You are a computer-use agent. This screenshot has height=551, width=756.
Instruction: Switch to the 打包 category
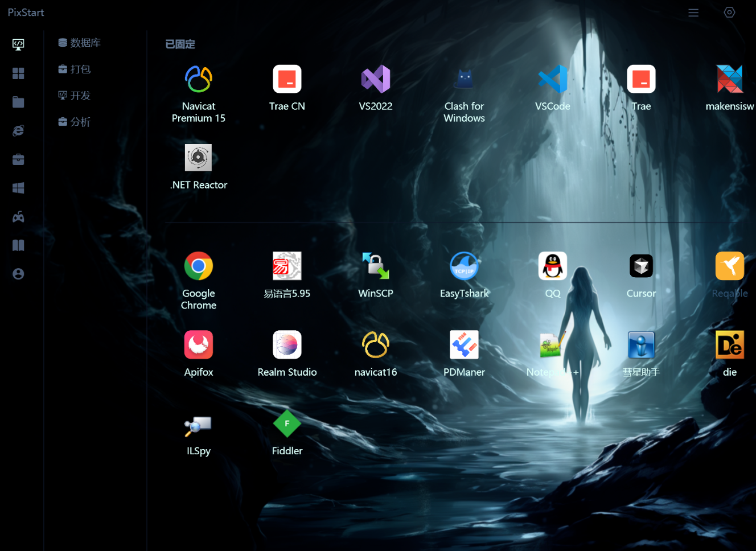[x=75, y=69]
